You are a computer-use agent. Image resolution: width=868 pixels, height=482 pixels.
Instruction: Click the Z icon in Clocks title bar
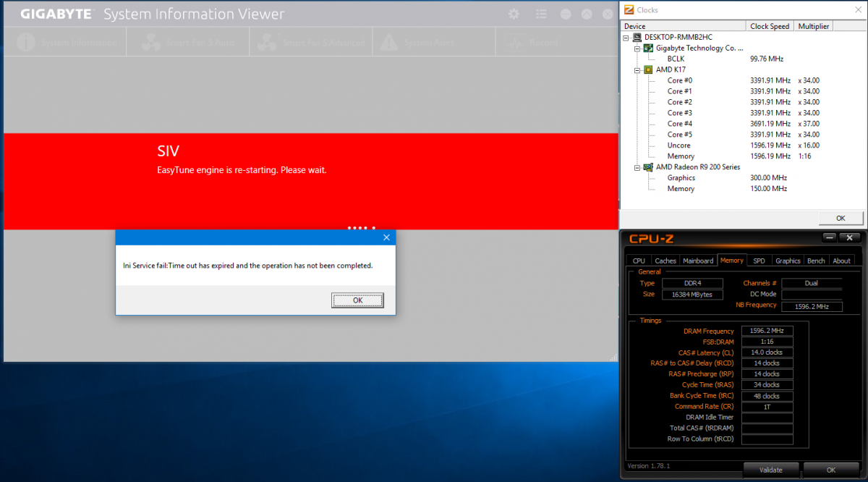point(629,9)
